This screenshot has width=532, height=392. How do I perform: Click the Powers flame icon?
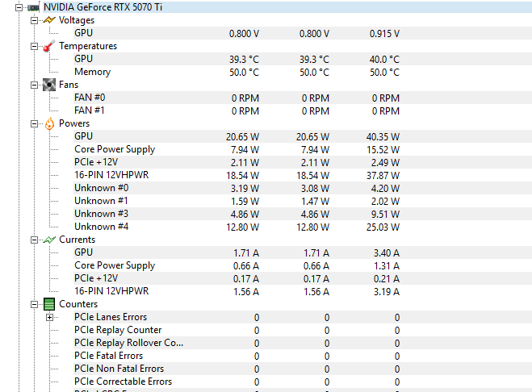pyautogui.click(x=49, y=123)
